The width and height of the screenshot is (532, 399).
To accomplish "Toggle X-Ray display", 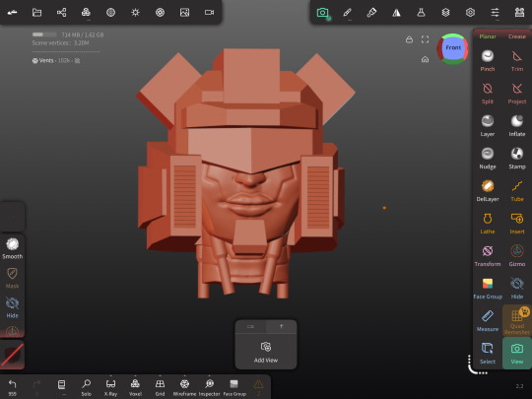I will point(110,387).
